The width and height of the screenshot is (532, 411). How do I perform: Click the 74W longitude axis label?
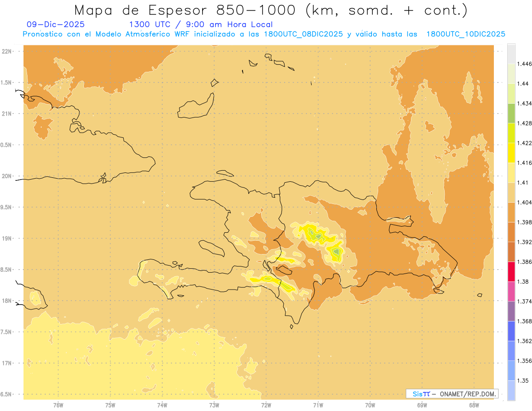pos(162,405)
